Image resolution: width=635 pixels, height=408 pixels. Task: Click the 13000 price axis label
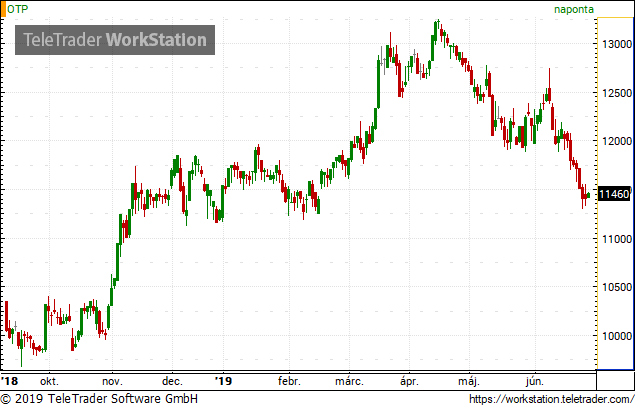[617, 44]
